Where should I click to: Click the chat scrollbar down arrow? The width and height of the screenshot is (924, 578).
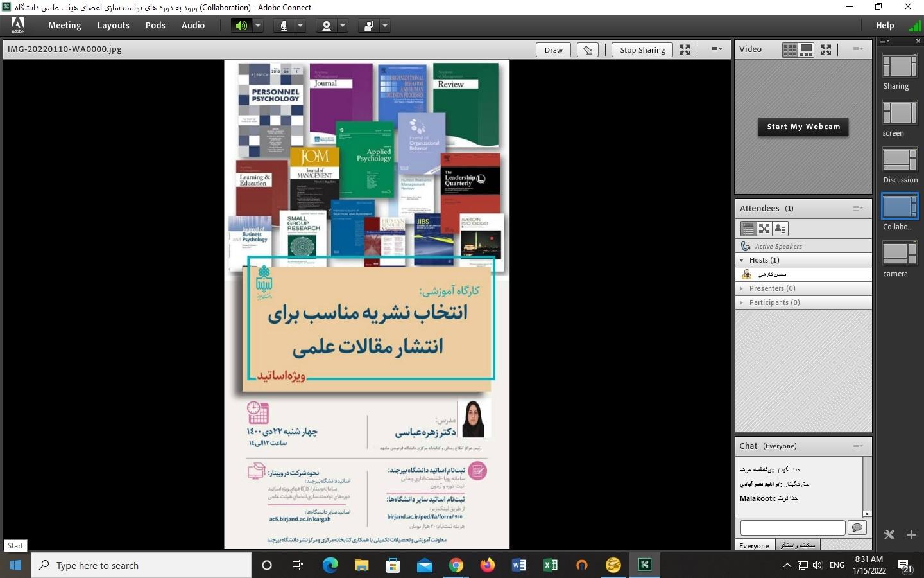868,513
